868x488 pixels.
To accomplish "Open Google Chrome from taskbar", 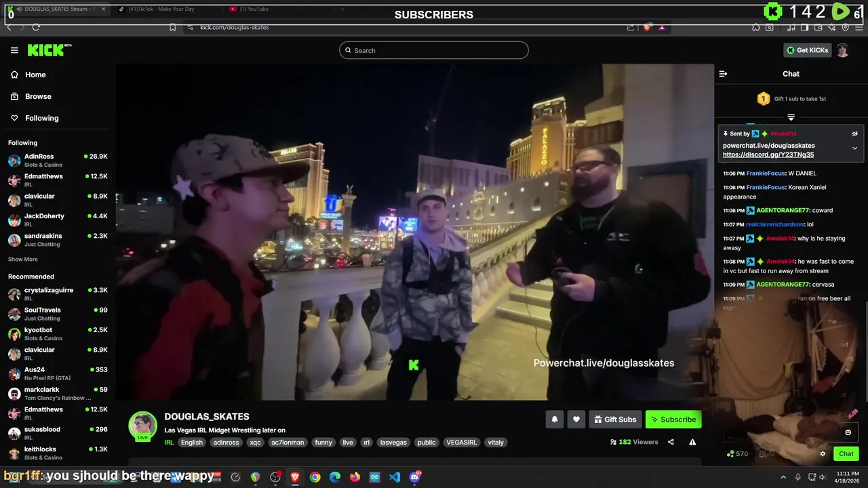I will coord(315,477).
